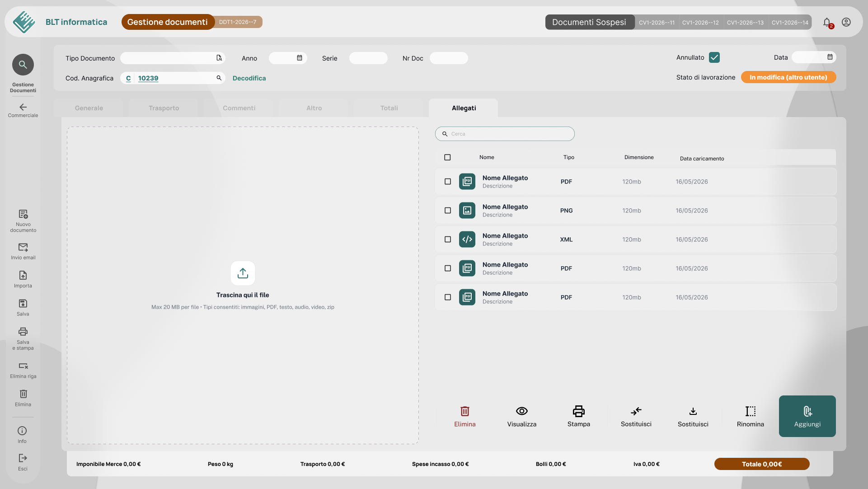Select the Totali tab
The width and height of the screenshot is (868, 489).
[x=389, y=108]
